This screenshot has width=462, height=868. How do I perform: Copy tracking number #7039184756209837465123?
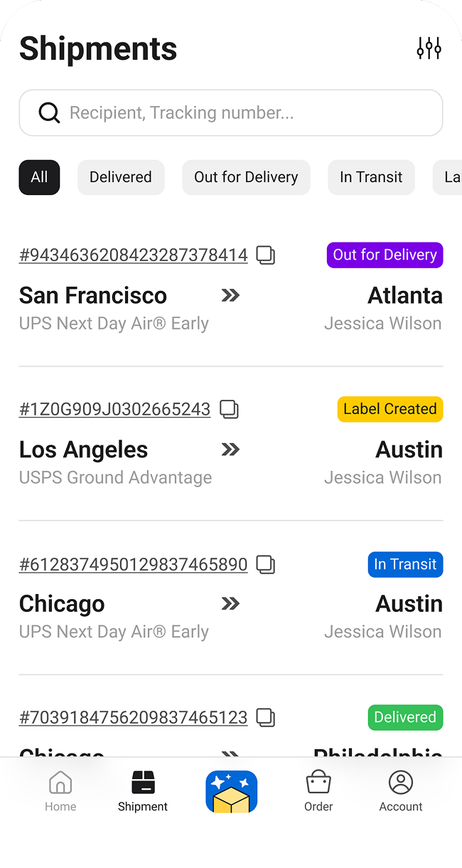click(266, 718)
